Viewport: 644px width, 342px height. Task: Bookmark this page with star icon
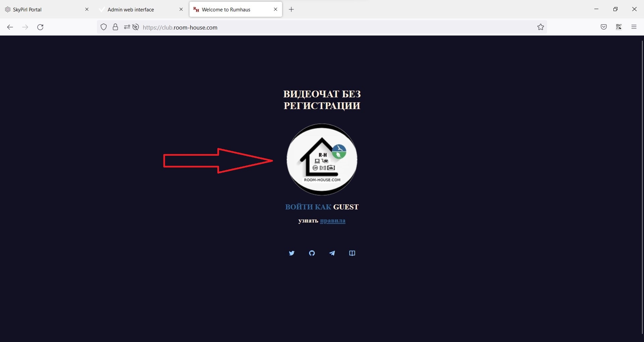541,27
